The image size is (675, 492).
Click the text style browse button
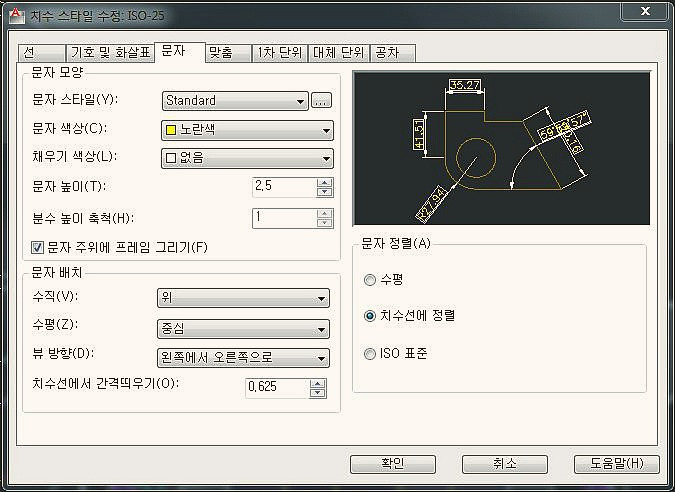(x=322, y=101)
